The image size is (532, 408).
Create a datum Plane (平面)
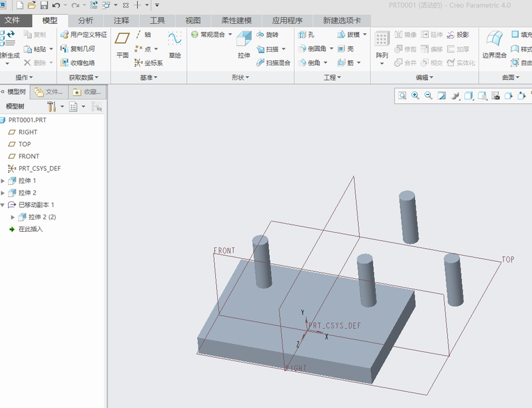coord(122,45)
